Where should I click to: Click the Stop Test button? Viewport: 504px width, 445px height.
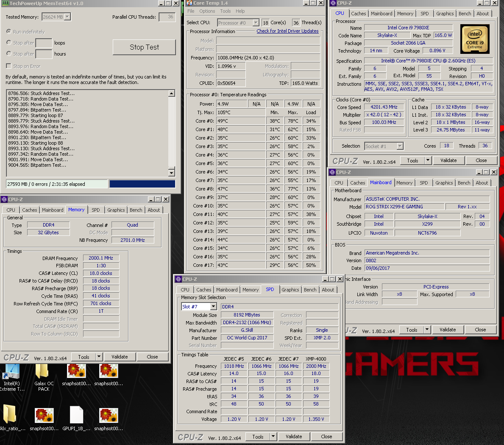pos(144,47)
